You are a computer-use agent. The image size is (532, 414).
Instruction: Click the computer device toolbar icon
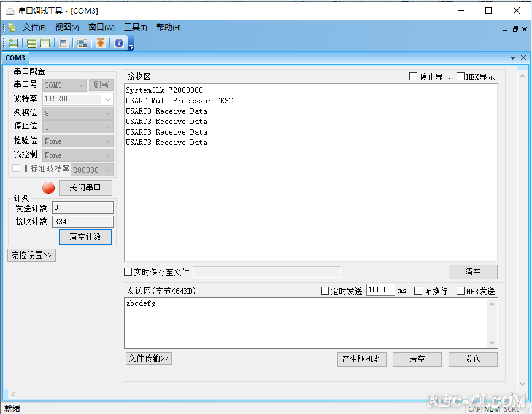pyautogui.click(x=82, y=43)
